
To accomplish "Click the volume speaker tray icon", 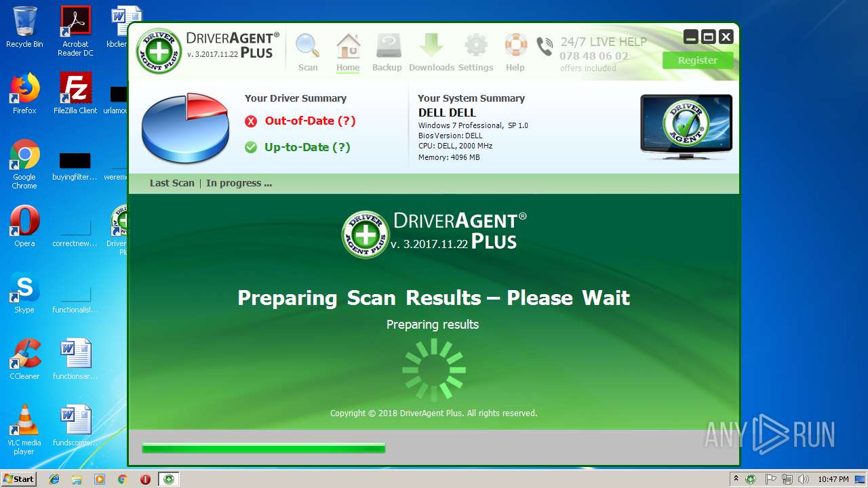I will (x=804, y=479).
